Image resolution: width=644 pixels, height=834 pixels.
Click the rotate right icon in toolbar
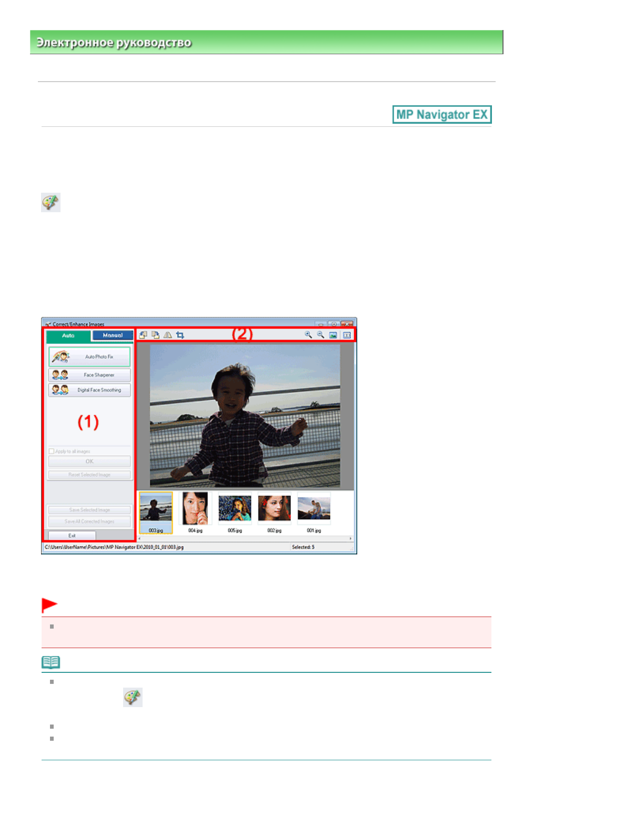tap(155, 335)
